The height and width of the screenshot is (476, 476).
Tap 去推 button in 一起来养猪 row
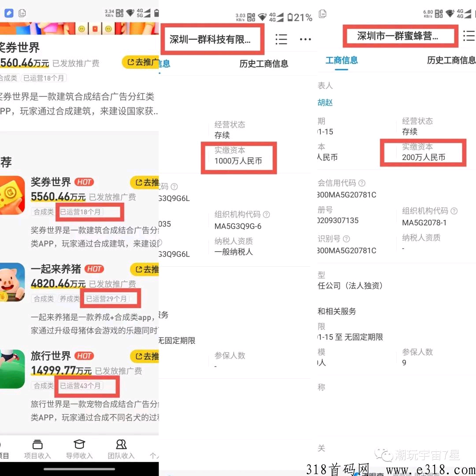[x=145, y=269]
